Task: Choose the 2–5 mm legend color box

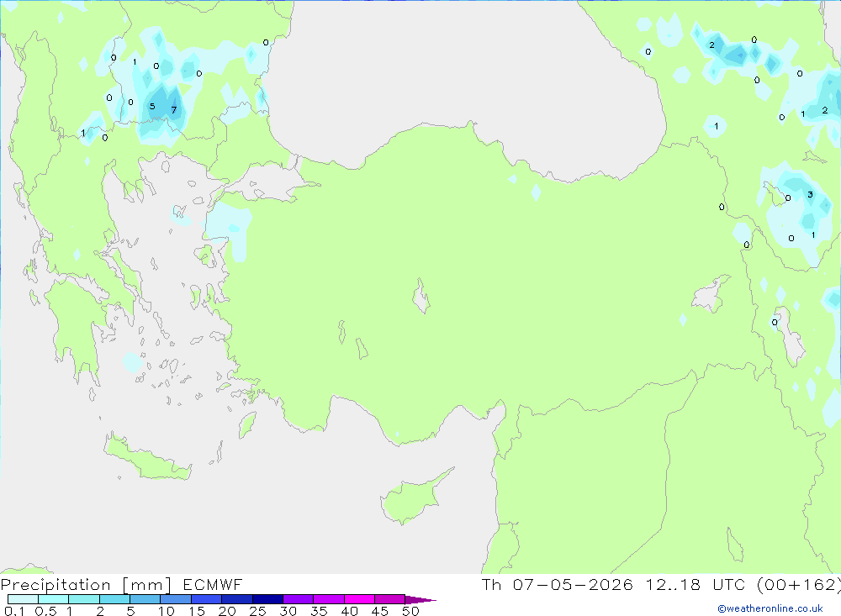Action: tap(114, 599)
